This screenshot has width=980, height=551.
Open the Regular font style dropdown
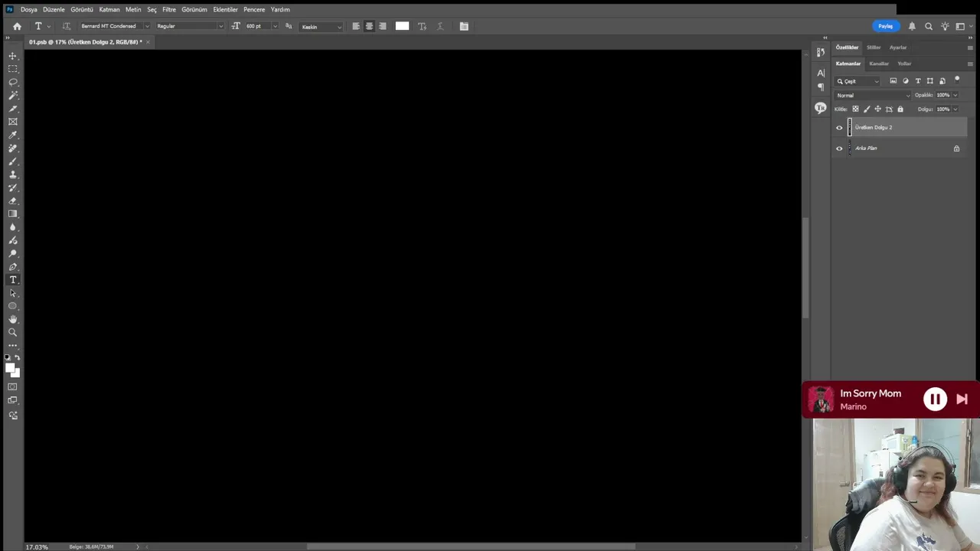pos(220,26)
